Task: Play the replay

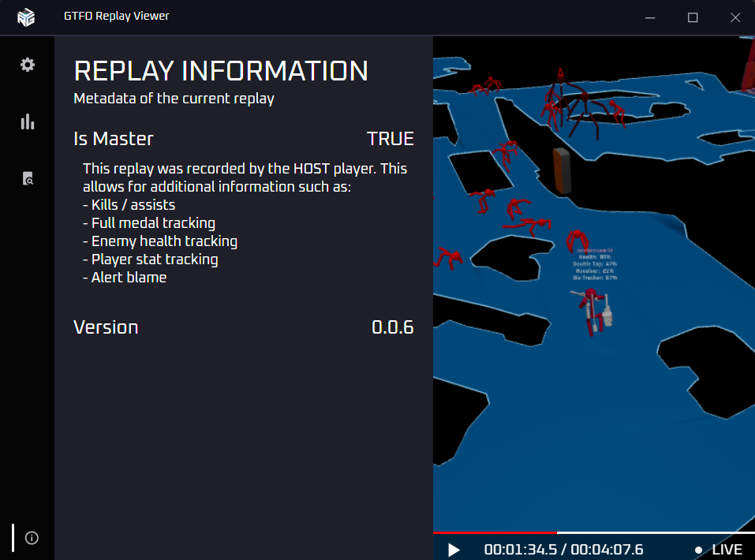Action: 454,550
